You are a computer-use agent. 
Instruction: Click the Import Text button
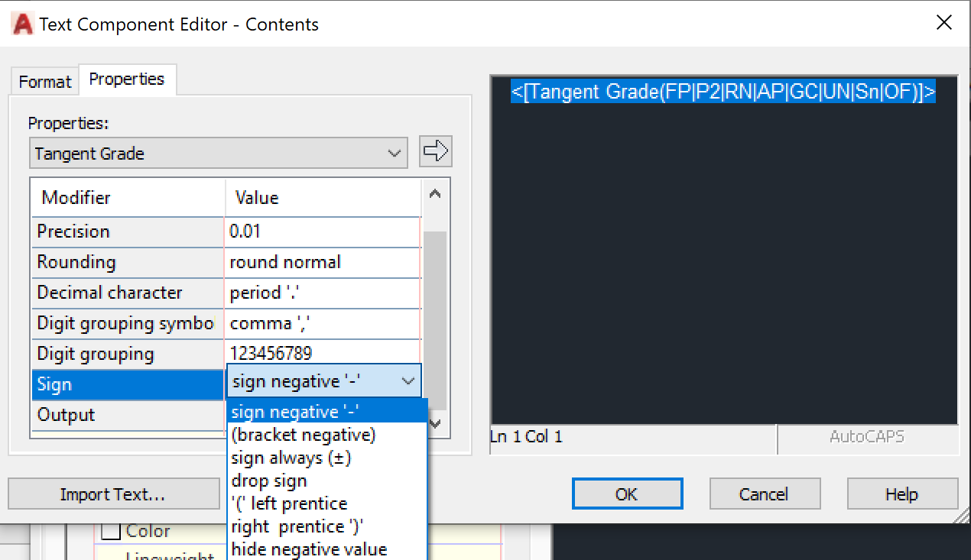pos(113,494)
